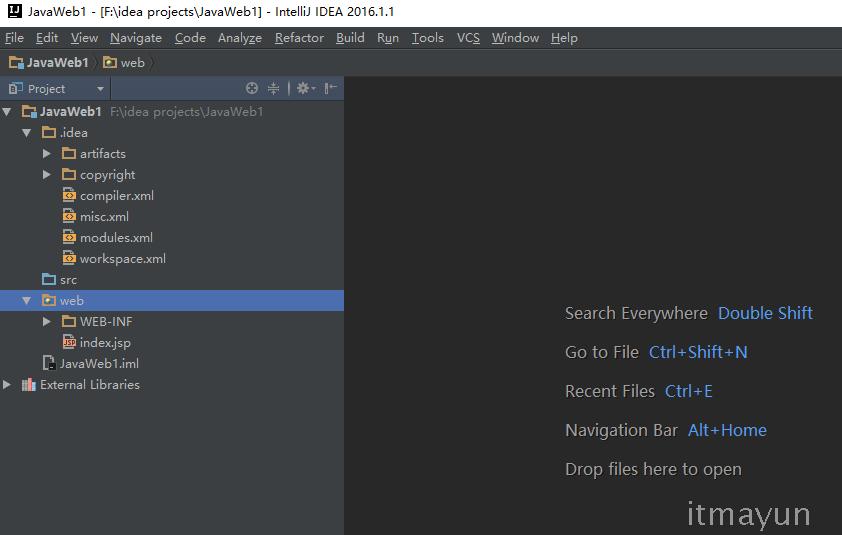
Task: Expand the WEB-INF folder
Action: coord(47,321)
